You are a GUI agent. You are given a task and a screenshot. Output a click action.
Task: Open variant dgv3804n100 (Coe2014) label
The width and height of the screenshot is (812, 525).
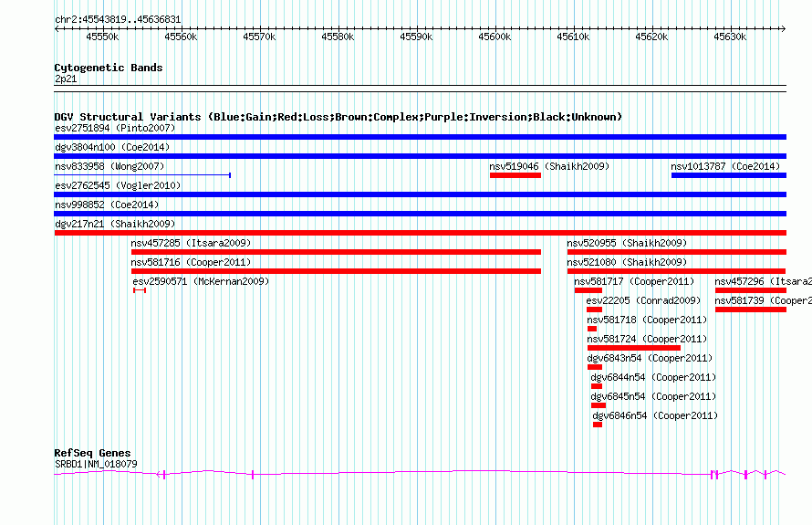point(112,147)
